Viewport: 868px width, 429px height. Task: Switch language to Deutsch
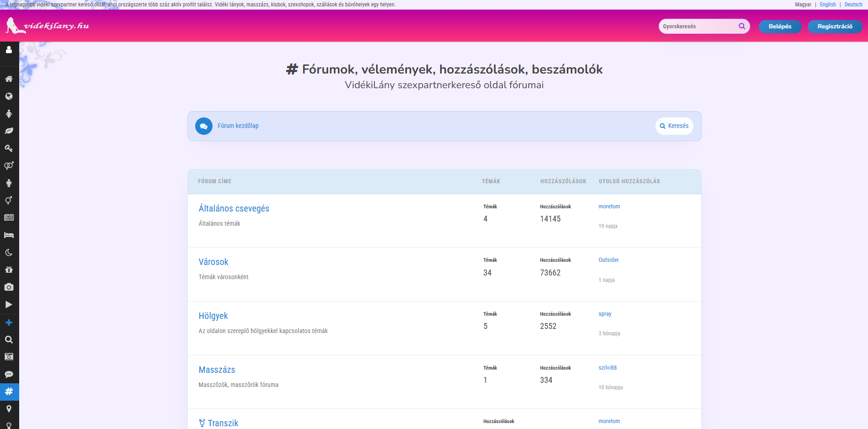(x=853, y=5)
